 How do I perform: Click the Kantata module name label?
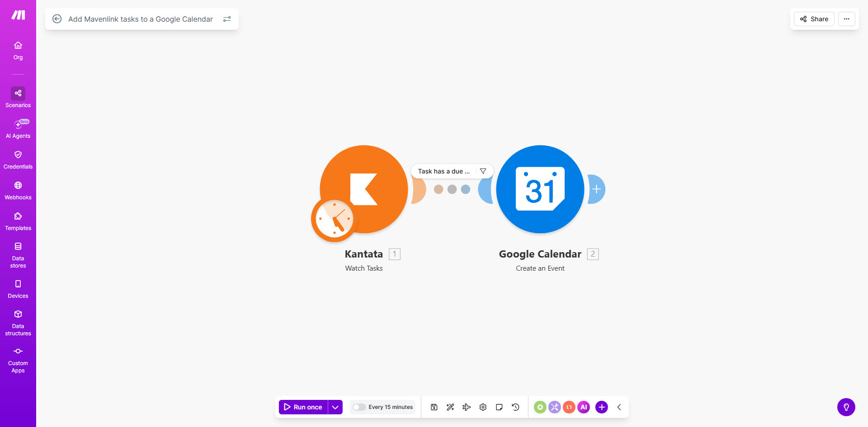(364, 254)
